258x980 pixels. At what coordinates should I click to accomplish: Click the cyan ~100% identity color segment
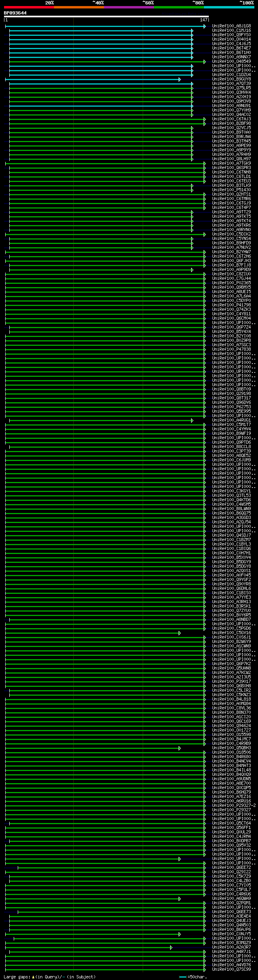point(229,7)
